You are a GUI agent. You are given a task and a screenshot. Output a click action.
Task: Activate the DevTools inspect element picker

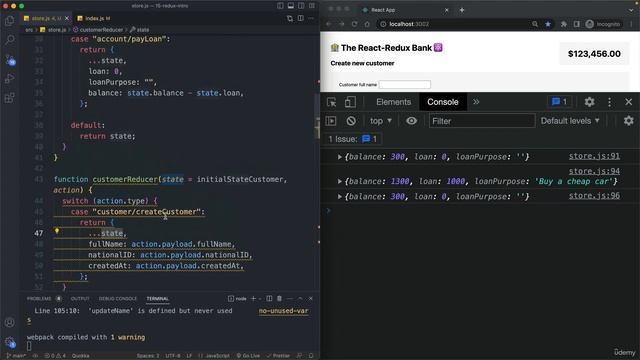(x=331, y=102)
